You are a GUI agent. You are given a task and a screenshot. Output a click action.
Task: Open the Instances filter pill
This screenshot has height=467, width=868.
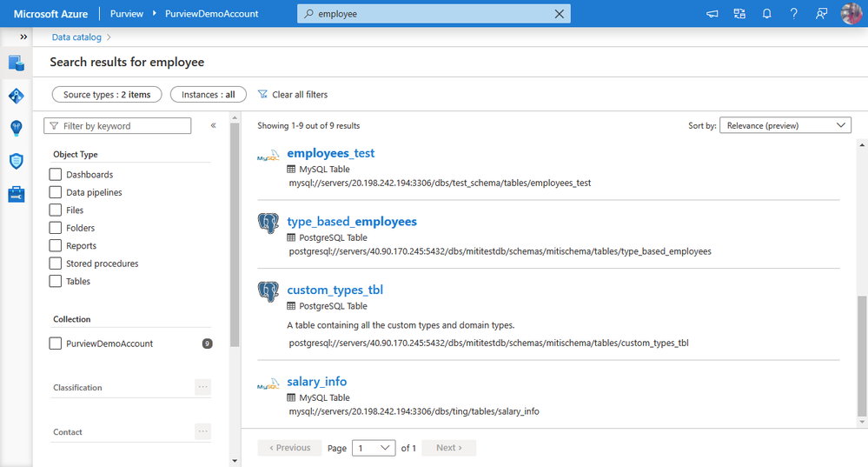209,94
